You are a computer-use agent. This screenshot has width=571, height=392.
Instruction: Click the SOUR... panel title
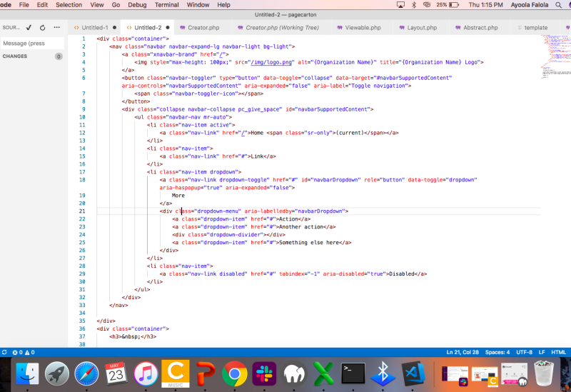coord(11,27)
